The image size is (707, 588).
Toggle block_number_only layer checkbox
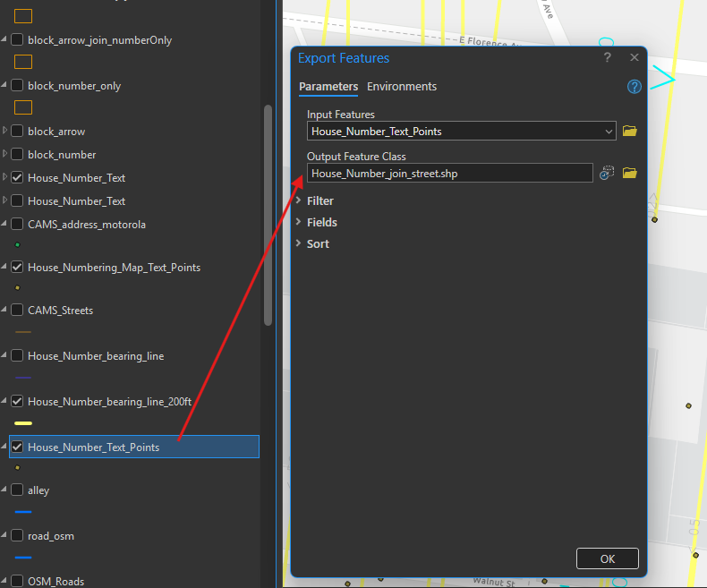[17, 85]
